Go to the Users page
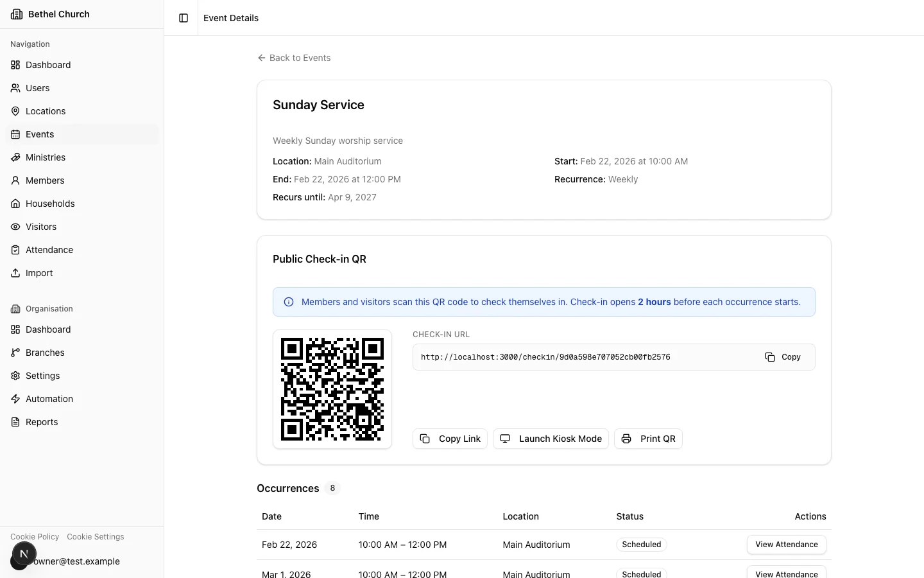Image resolution: width=924 pixels, height=578 pixels. 82,88
